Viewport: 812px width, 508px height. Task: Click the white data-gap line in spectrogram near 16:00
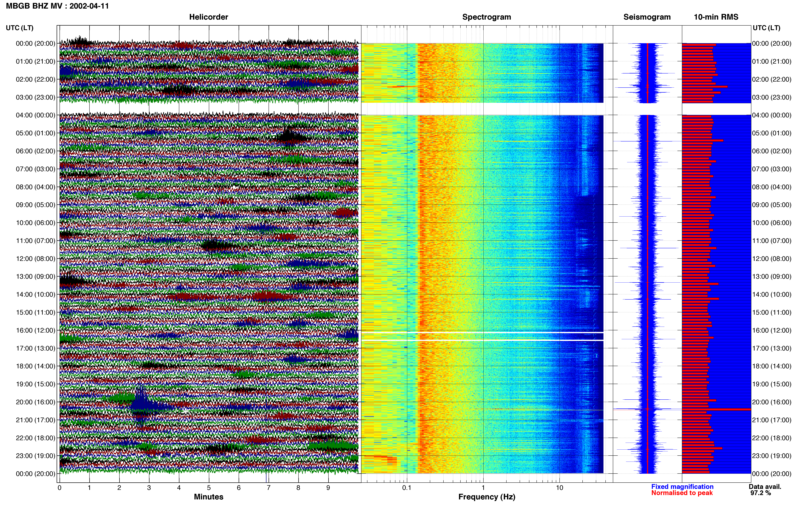tap(482, 333)
